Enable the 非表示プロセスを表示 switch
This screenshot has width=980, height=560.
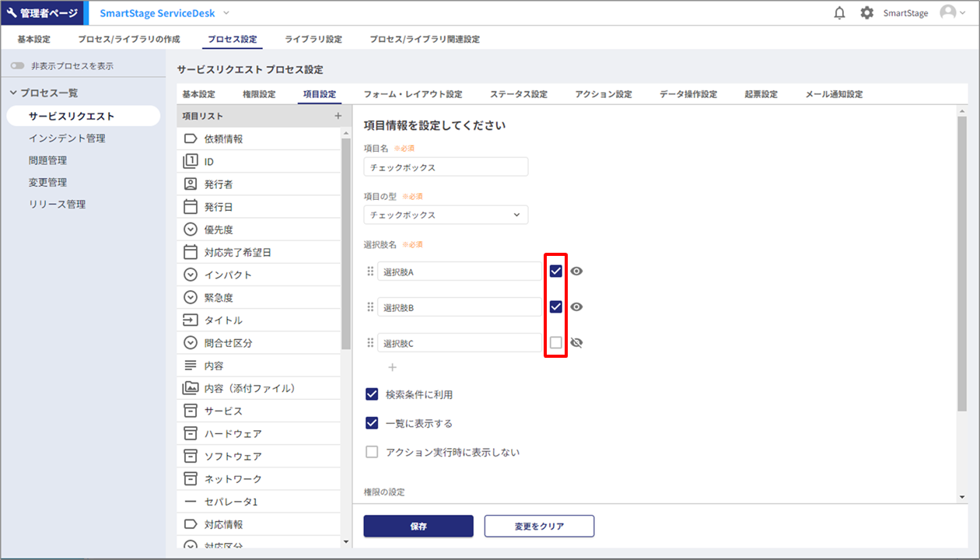(x=17, y=66)
